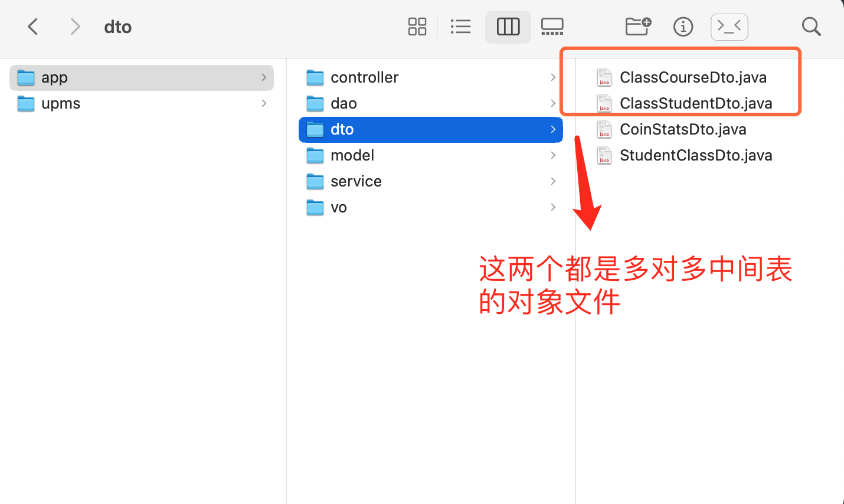The image size is (844, 504).
Task: Expand the dao folder chevron
Action: pyautogui.click(x=553, y=103)
